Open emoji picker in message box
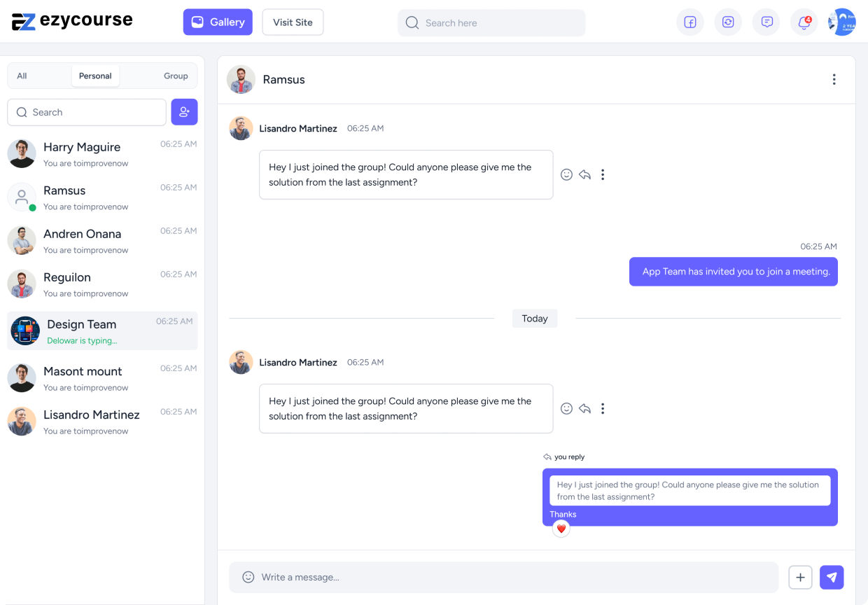 (x=248, y=577)
